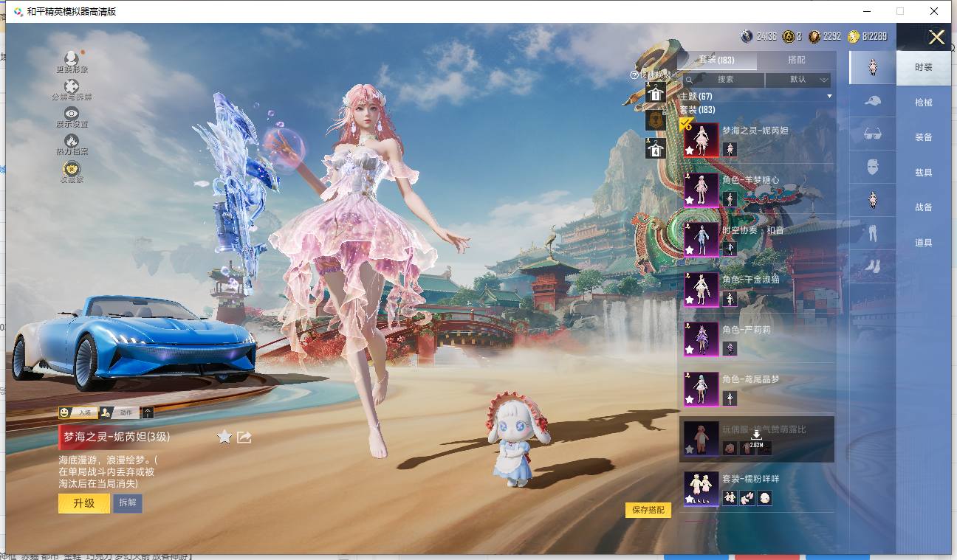The height and width of the screenshot is (560, 957).
Task: Toggle favorite star on 角色-鸢尾晶梦
Action: [690, 399]
